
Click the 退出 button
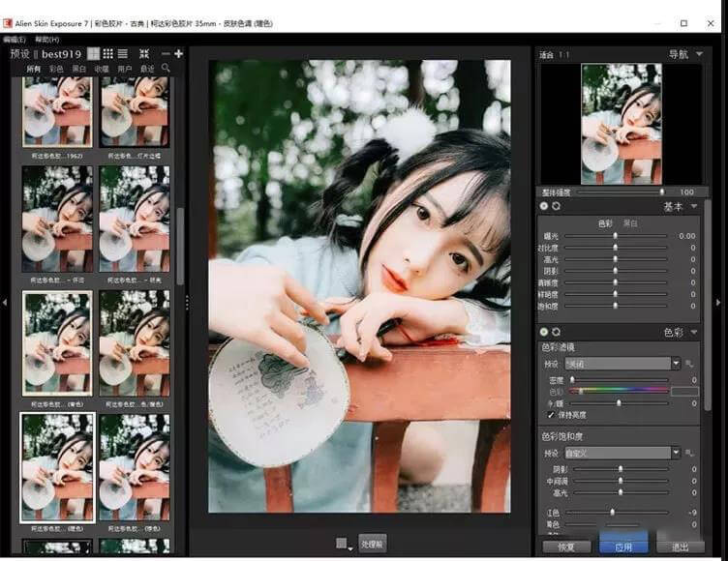pos(681,547)
